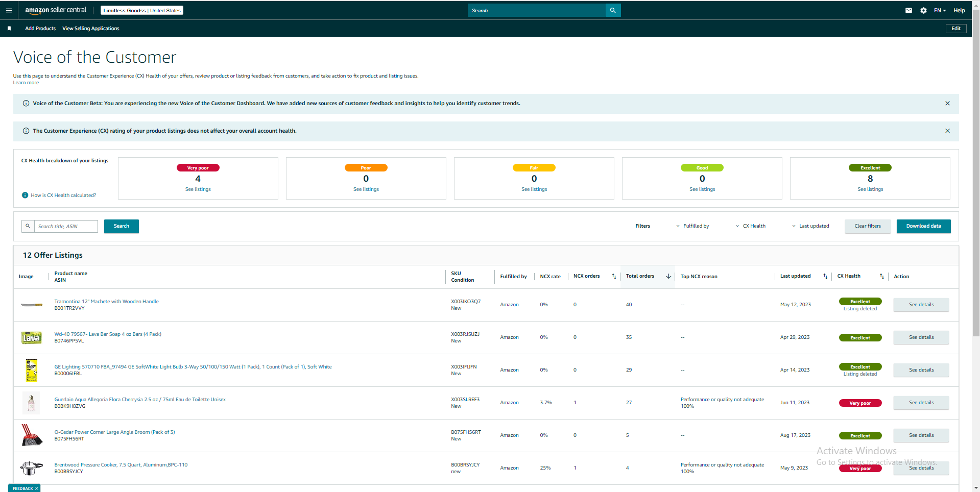Screen dimensions: 980x492
Task: Dismiss the CX rating account health banner
Action: coord(947,131)
